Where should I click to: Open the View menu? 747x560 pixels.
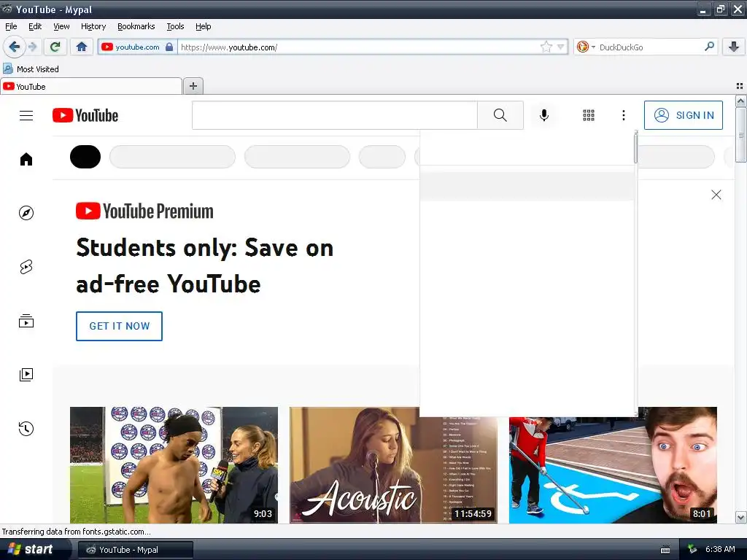61,26
